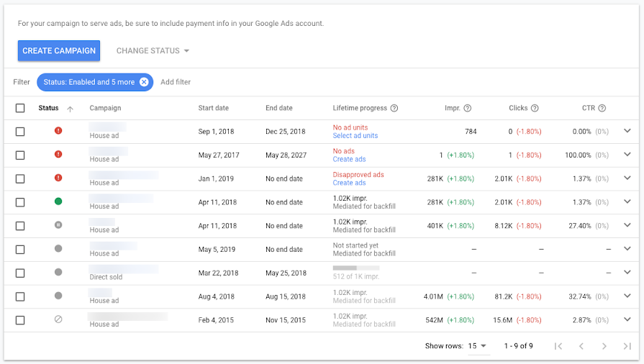The height and width of the screenshot is (364, 644).
Task: Click the Select ad units link
Action: tap(355, 136)
